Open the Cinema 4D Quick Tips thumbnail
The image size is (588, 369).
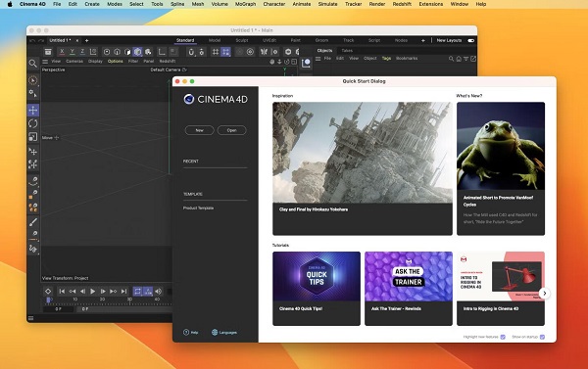coord(317,276)
